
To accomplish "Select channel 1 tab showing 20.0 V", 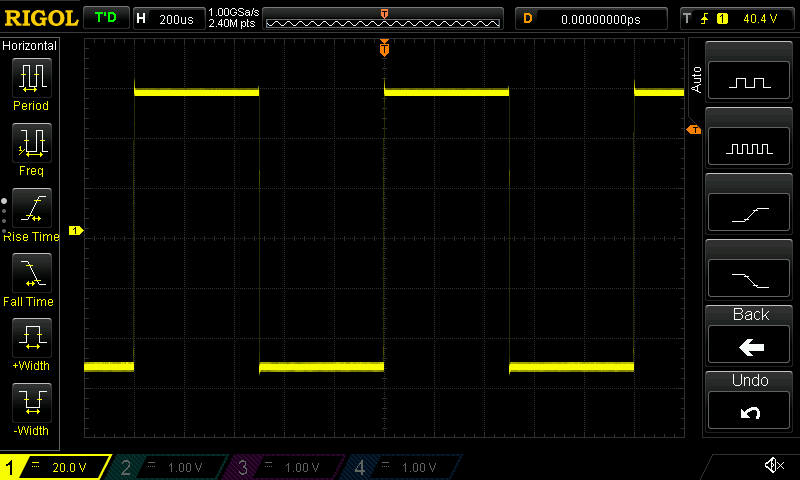I will (x=55, y=467).
